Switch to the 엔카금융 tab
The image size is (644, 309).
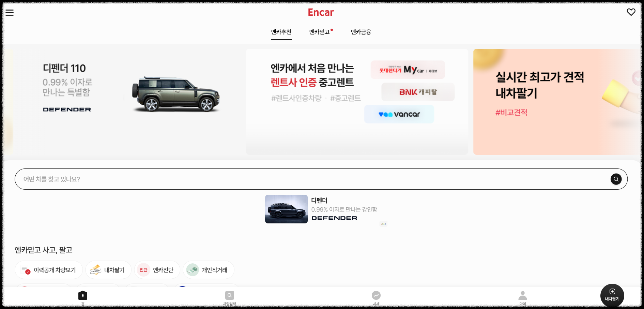(361, 32)
